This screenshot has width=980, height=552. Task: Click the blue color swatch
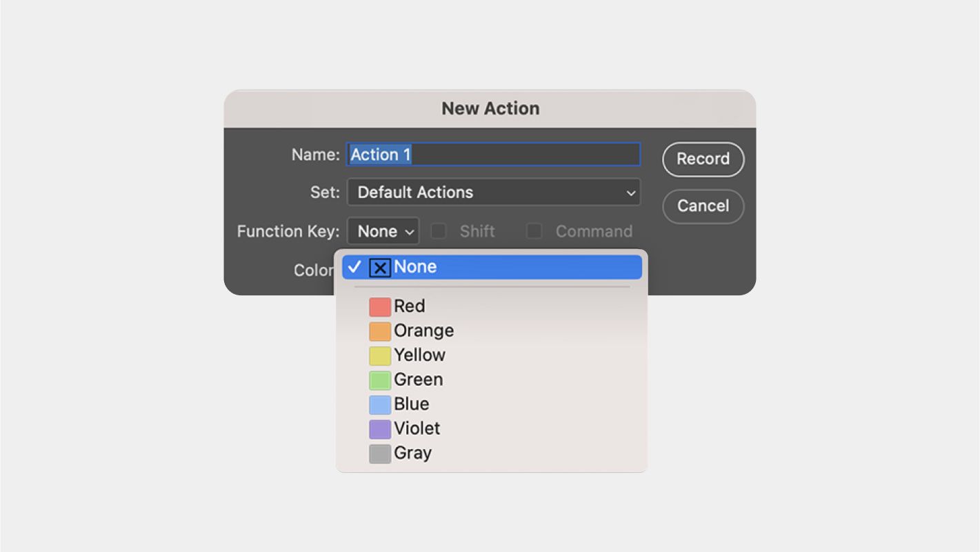pos(380,404)
